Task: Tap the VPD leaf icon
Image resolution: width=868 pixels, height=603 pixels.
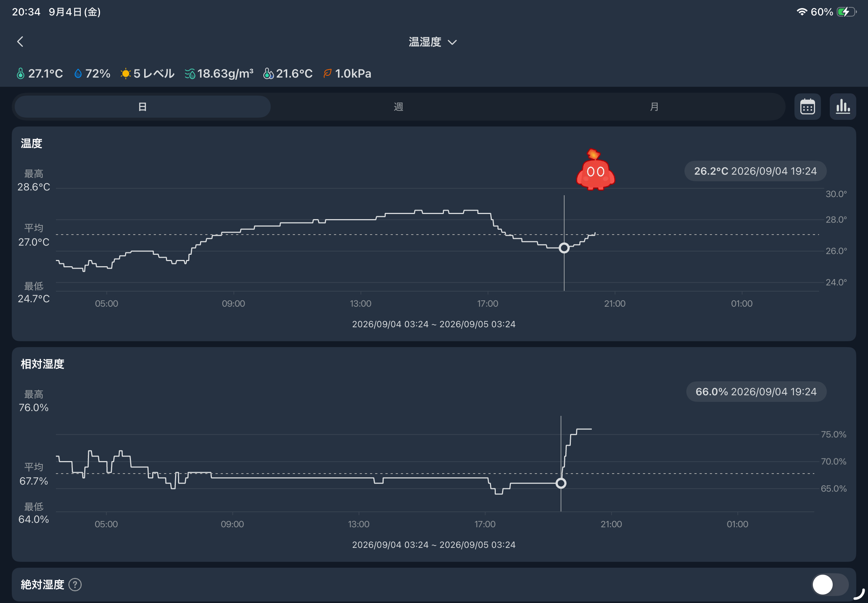Action: 327,73
